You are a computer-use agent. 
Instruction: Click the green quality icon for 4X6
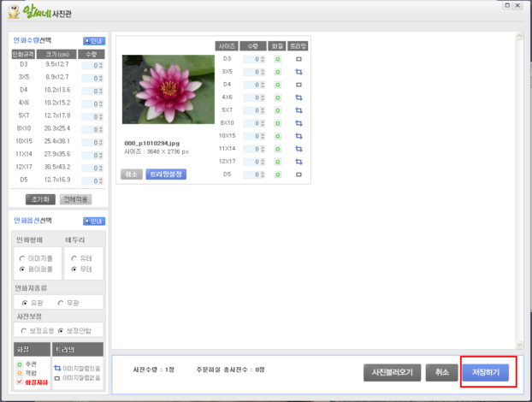pos(278,98)
